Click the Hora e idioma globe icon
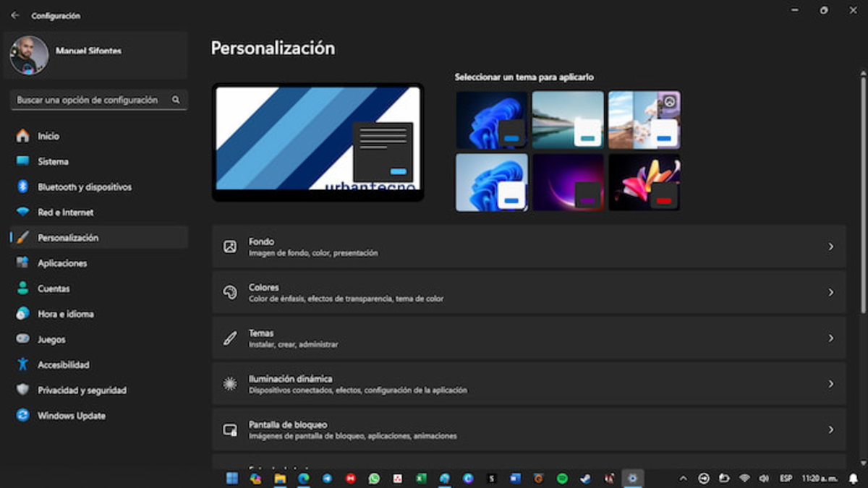Image resolution: width=868 pixels, height=488 pixels. [23, 314]
